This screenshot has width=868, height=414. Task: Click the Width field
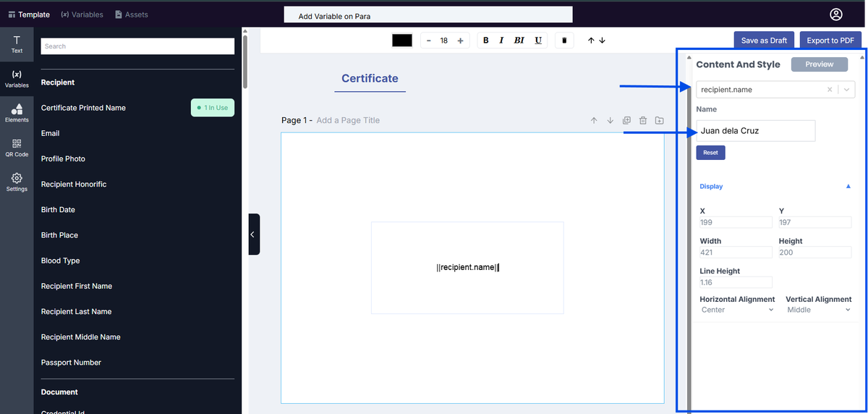click(x=736, y=253)
